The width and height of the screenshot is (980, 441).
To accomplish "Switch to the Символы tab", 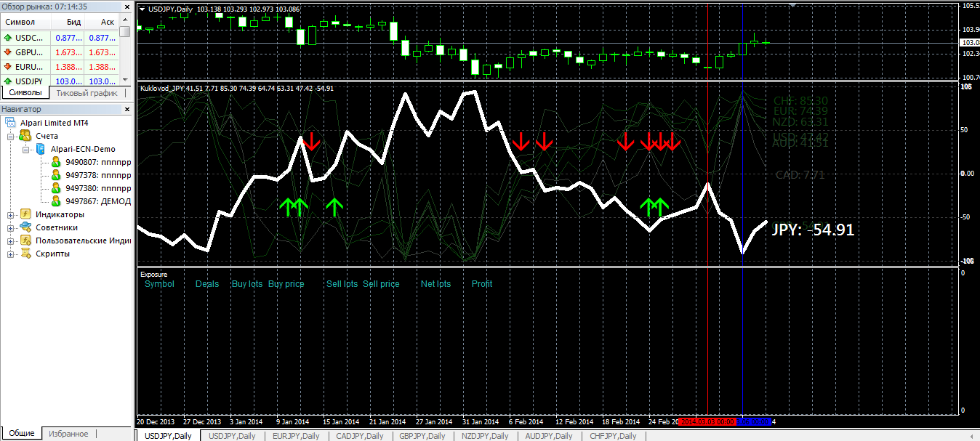I will pyautogui.click(x=25, y=93).
